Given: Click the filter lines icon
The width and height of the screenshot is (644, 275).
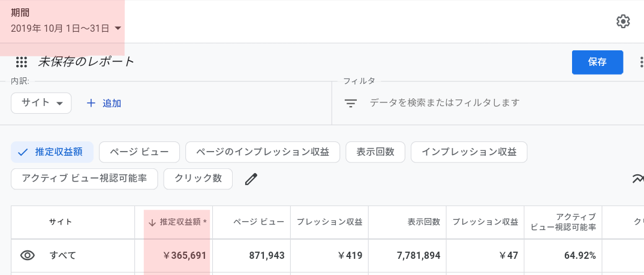Looking at the screenshot, I should coord(350,103).
